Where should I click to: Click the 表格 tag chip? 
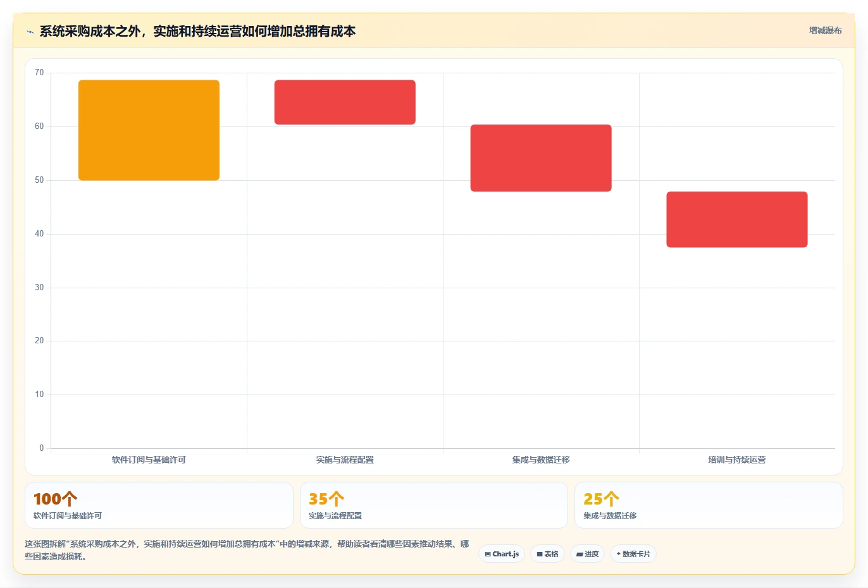pos(547,554)
